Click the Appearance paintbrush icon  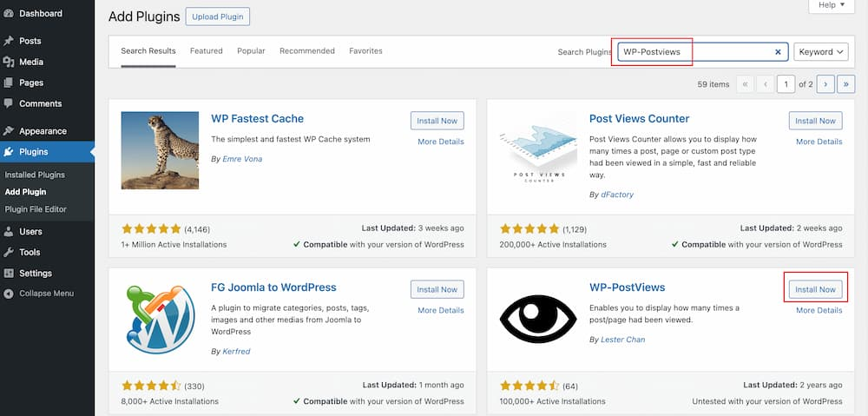tap(9, 131)
